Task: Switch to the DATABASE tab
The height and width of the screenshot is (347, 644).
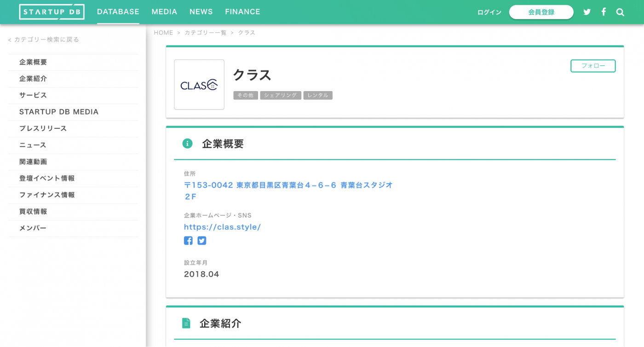Action: pyautogui.click(x=118, y=12)
